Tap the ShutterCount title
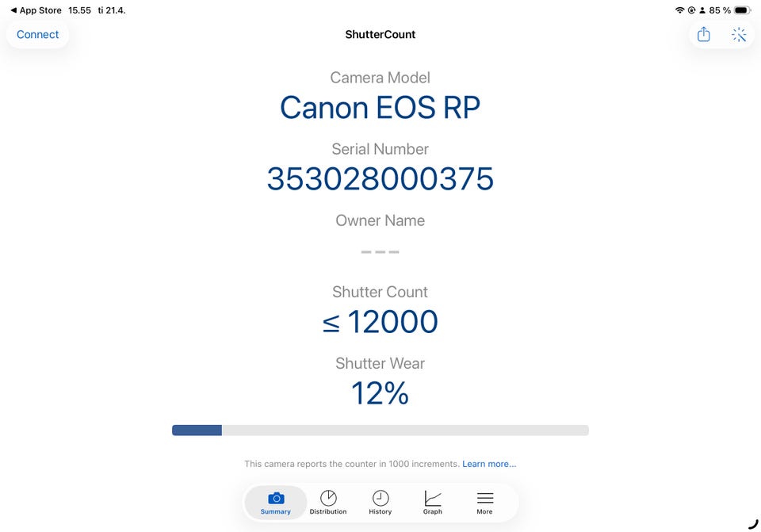Screen dimensions: 761x532 coord(380,35)
